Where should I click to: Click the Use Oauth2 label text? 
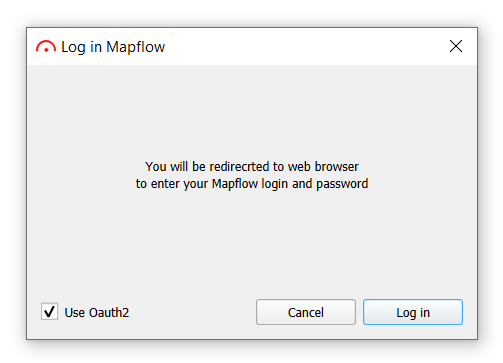(x=97, y=313)
